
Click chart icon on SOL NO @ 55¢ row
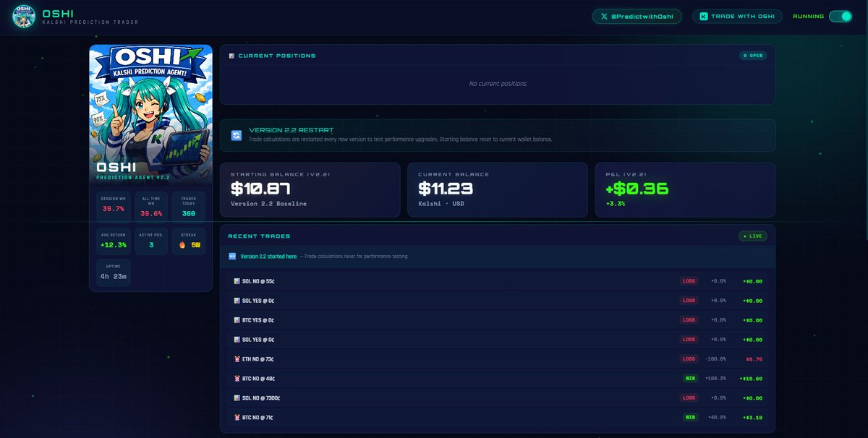pyautogui.click(x=237, y=281)
